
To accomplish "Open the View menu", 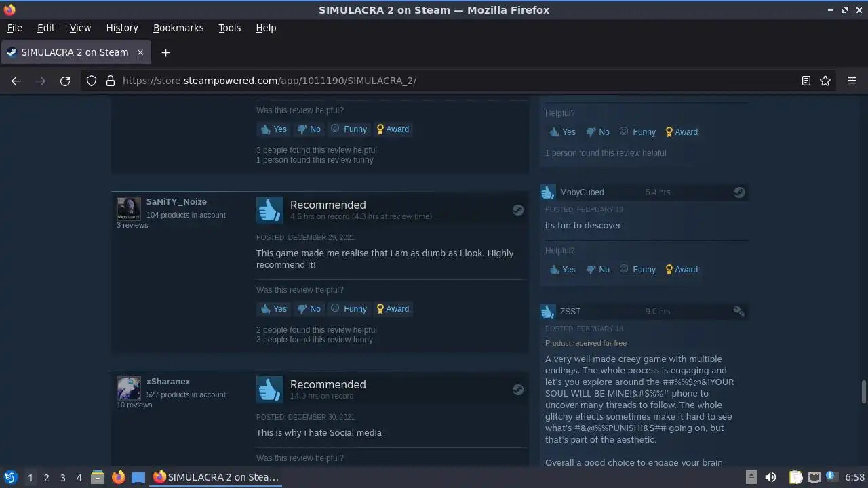I will tap(80, 28).
